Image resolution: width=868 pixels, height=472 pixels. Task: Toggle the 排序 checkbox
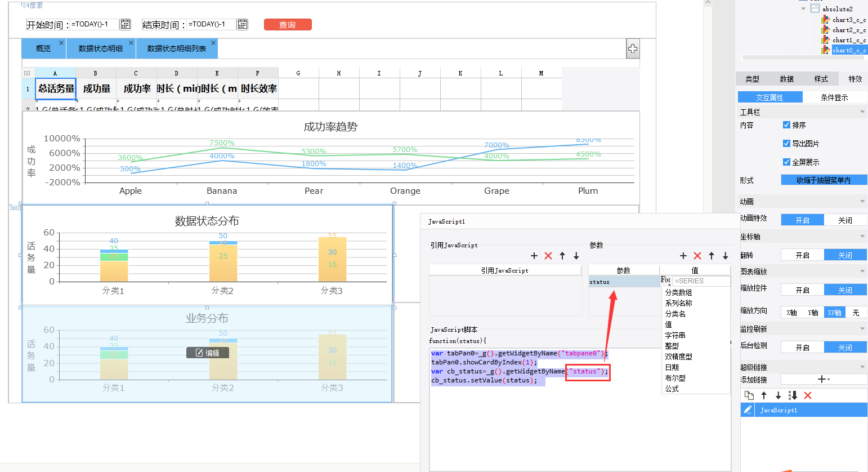(786, 125)
